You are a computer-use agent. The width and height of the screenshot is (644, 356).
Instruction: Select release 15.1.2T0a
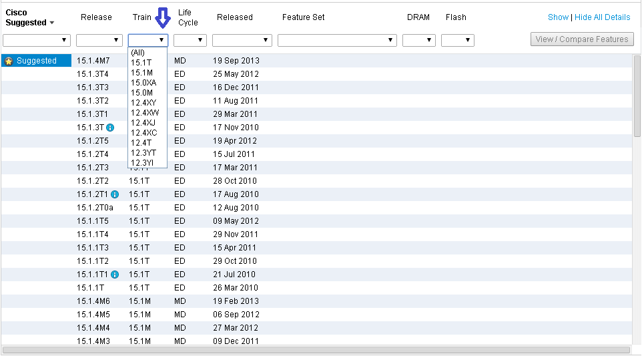95,208
